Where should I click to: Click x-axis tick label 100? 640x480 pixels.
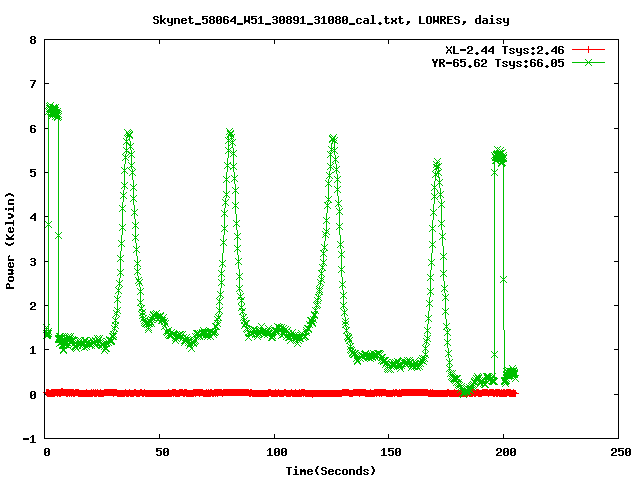277,452
